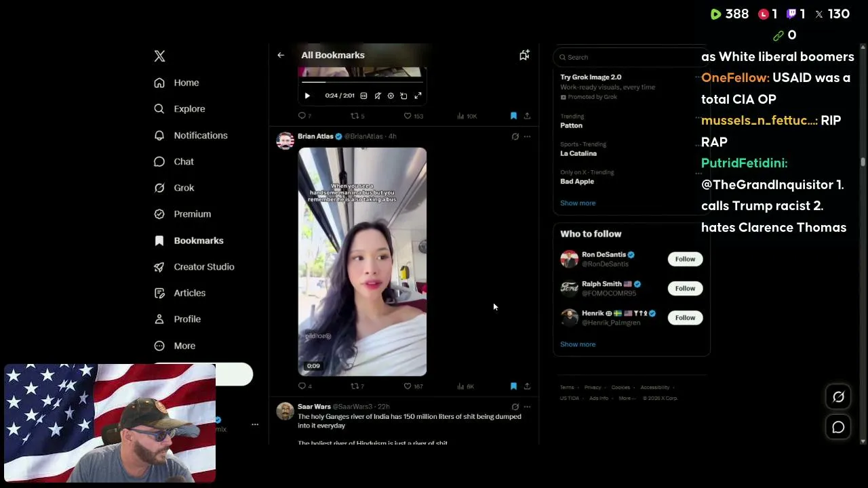The width and height of the screenshot is (868, 488).
Task: Like Brian Atlas's post
Action: (x=413, y=386)
